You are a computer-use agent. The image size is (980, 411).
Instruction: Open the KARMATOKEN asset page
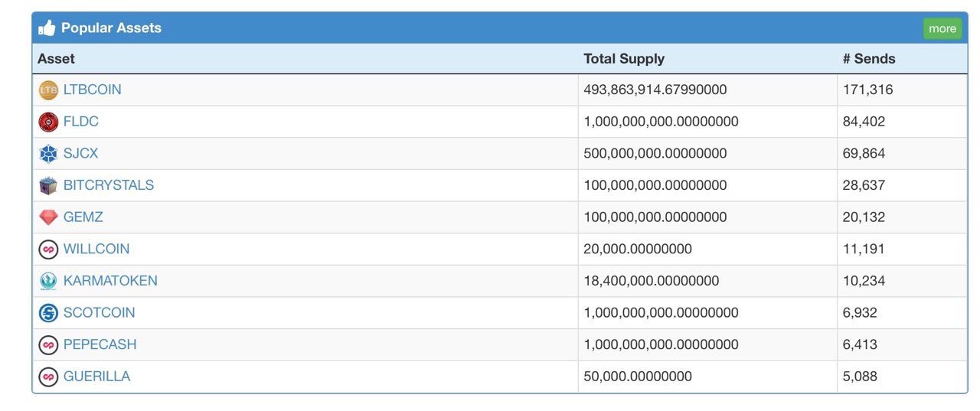[x=110, y=281]
